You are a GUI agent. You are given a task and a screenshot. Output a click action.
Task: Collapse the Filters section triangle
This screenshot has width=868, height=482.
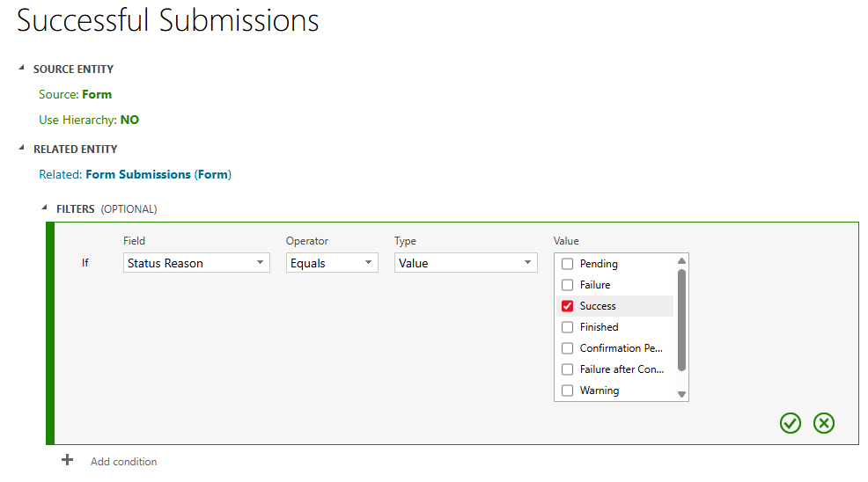coord(45,209)
